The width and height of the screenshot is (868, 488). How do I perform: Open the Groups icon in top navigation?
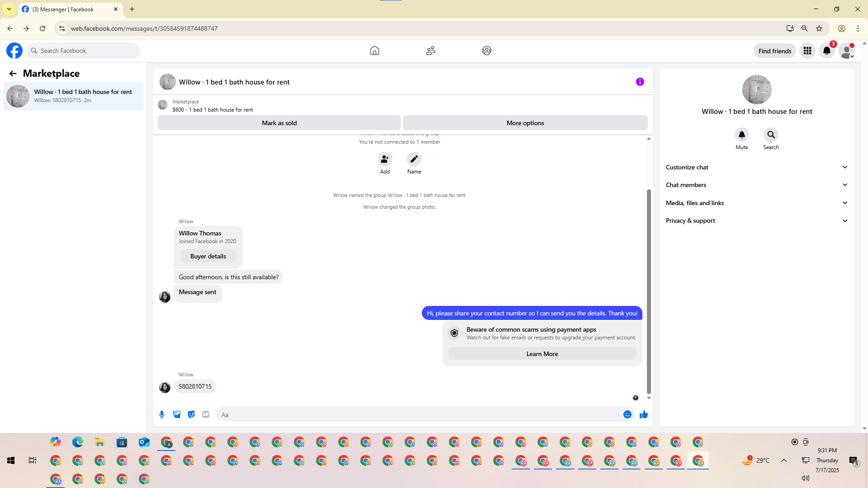pos(486,51)
